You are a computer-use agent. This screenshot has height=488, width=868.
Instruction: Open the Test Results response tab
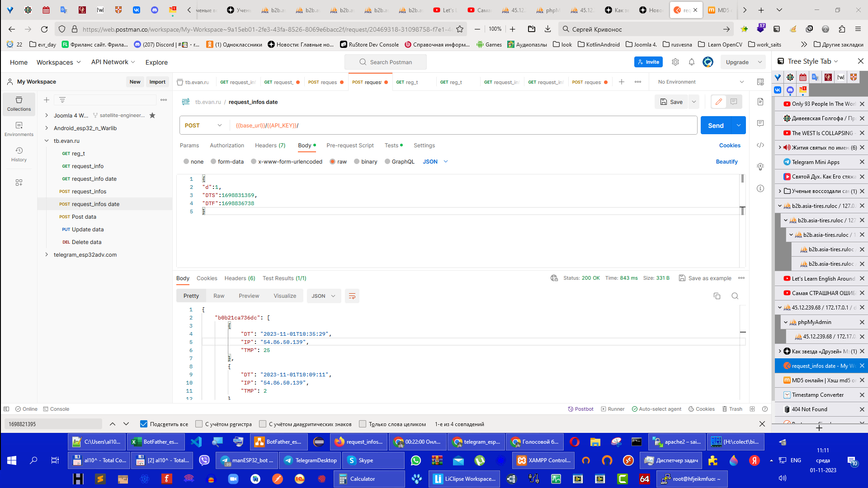284,278
